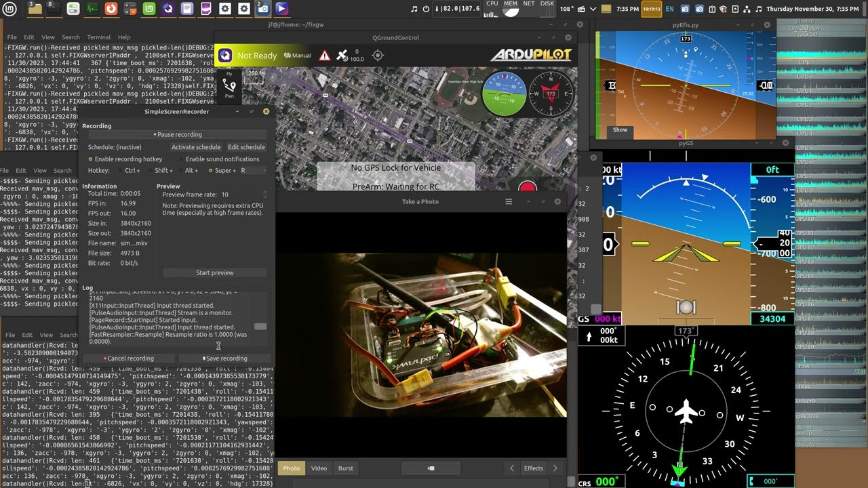Click the 34304 altimeter setting box in pyG5
Viewport: 868px width, 488px height.
coord(772,319)
